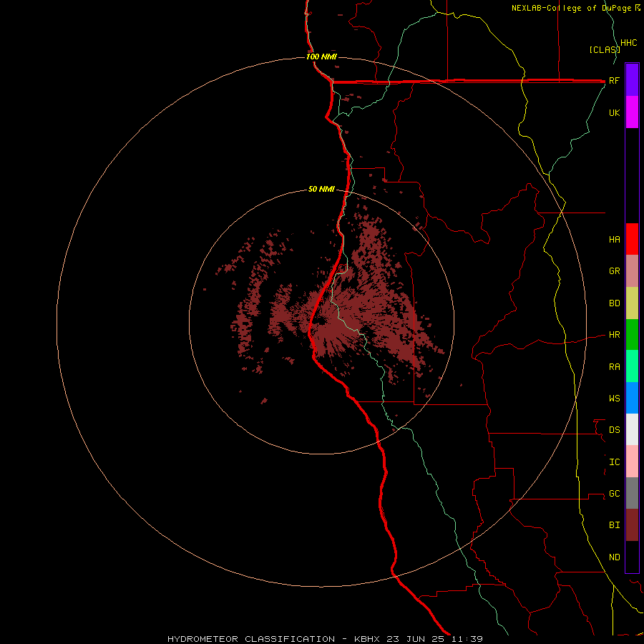Click the RF legend label

click(x=614, y=81)
